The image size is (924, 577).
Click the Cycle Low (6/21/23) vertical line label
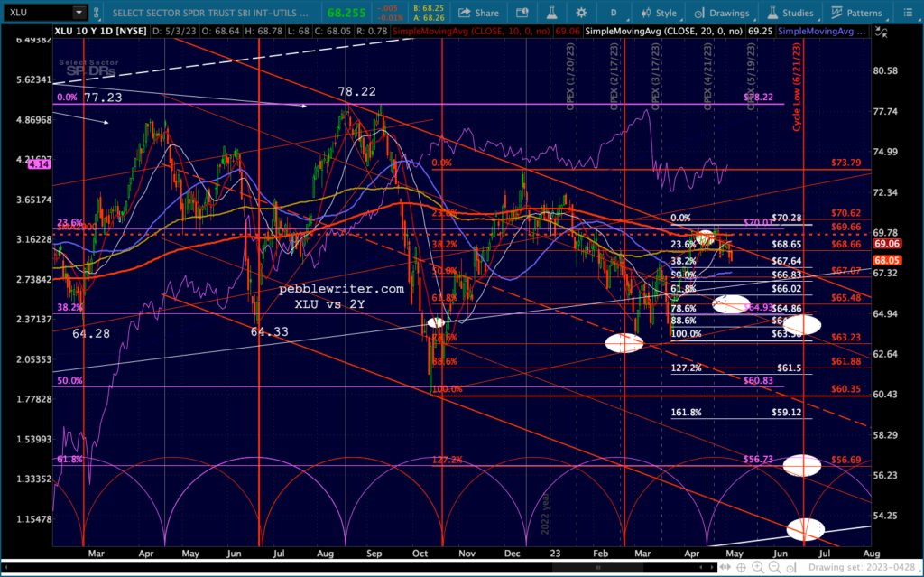tap(797, 87)
